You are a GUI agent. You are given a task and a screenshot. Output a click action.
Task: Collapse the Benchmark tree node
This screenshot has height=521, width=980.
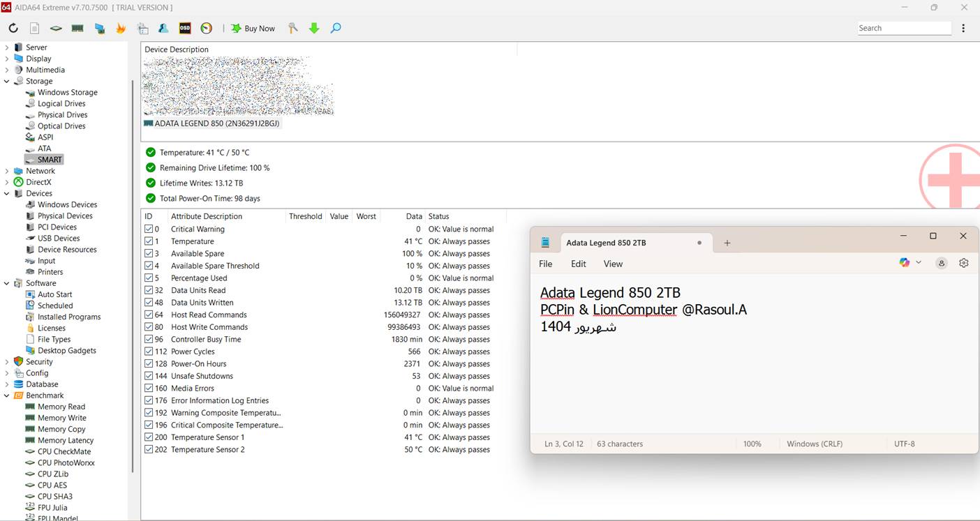click(7, 395)
